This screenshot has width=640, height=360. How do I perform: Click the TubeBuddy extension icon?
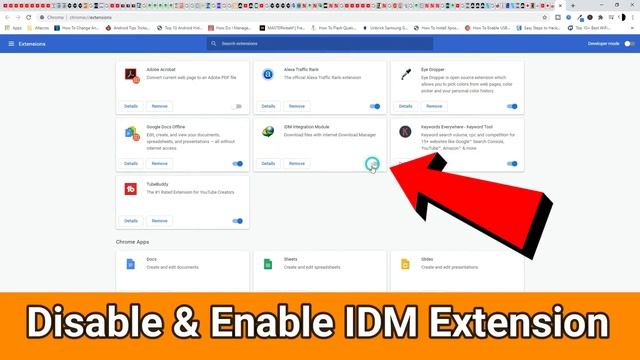(x=131, y=189)
